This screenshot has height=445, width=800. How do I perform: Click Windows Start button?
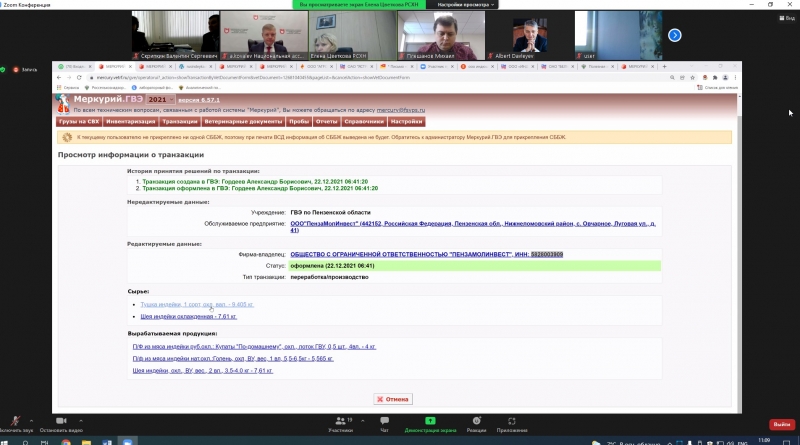pos(5,442)
